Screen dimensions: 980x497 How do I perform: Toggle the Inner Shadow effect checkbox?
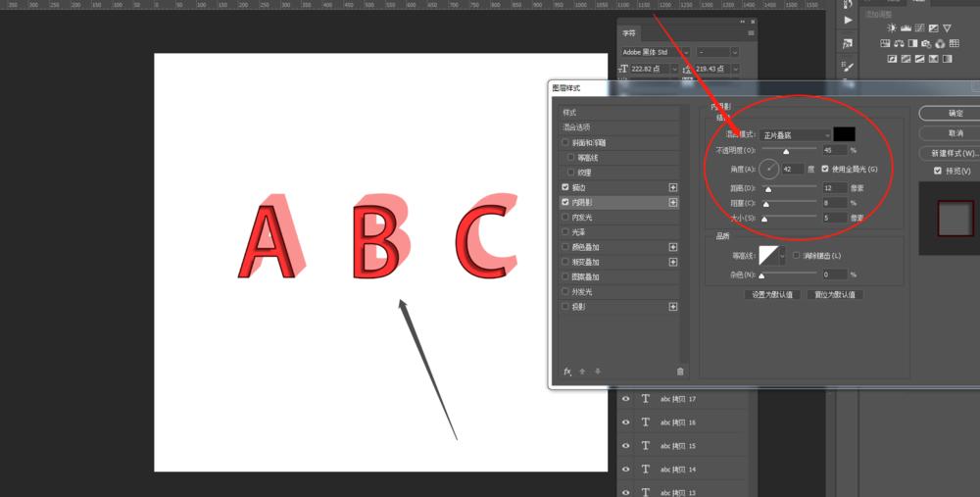coord(565,203)
